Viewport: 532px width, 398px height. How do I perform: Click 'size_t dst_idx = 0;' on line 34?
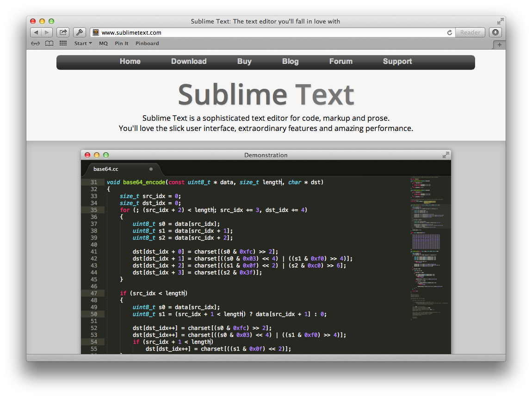point(150,203)
